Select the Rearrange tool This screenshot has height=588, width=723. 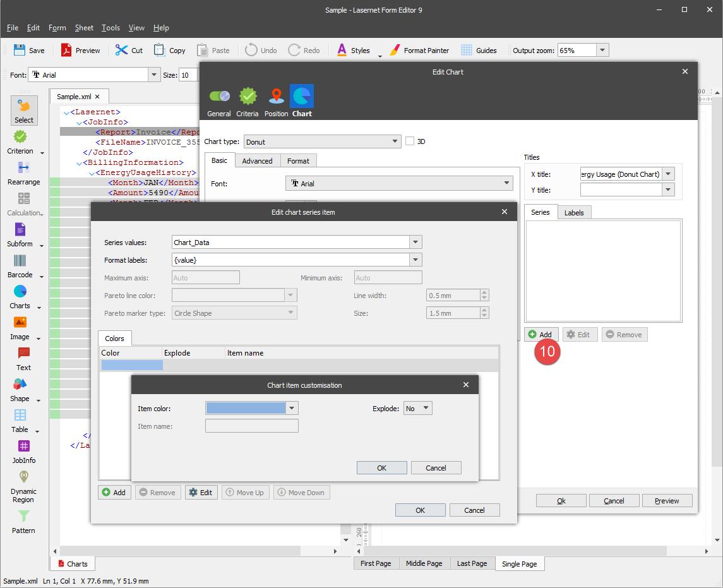coord(23,173)
